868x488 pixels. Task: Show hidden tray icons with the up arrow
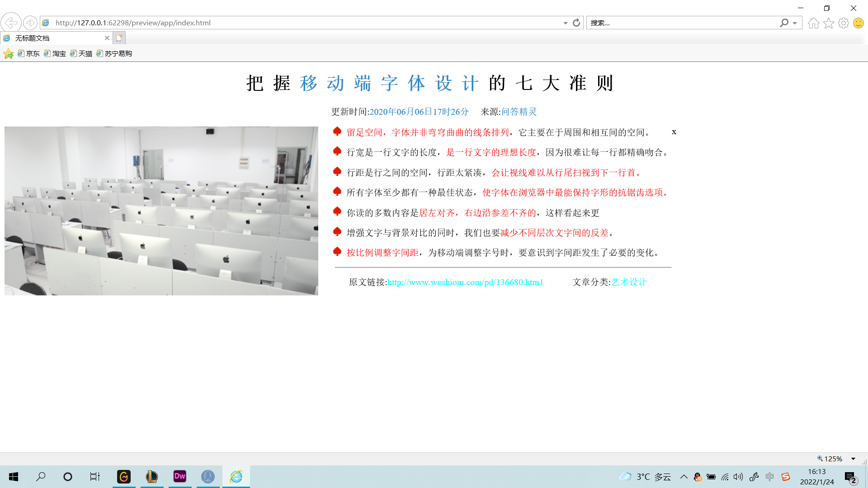point(684,477)
